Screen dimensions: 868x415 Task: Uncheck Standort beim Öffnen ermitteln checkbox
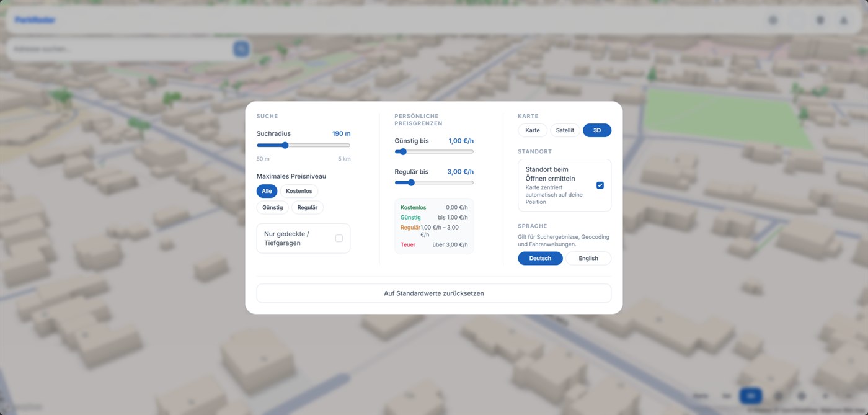click(600, 185)
